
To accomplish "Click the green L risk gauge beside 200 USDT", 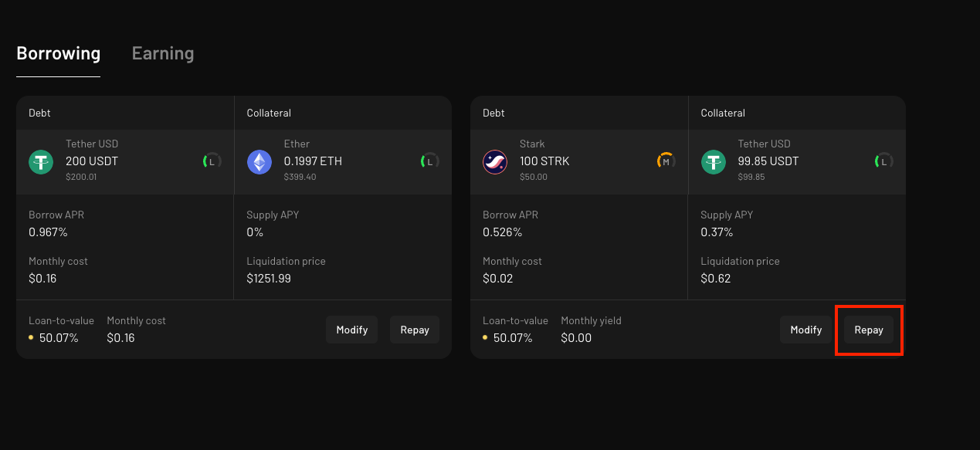I will pos(212,161).
